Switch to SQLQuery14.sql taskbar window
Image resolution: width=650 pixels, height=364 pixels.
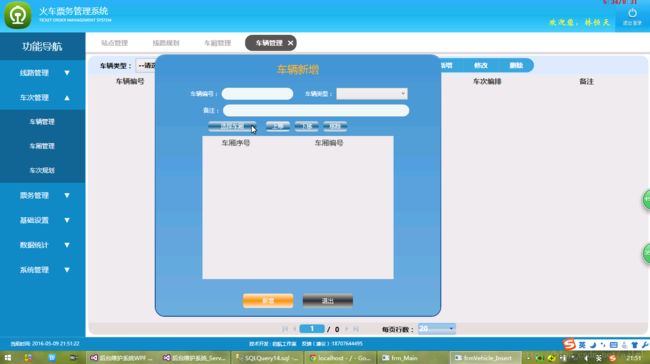(267, 358)
